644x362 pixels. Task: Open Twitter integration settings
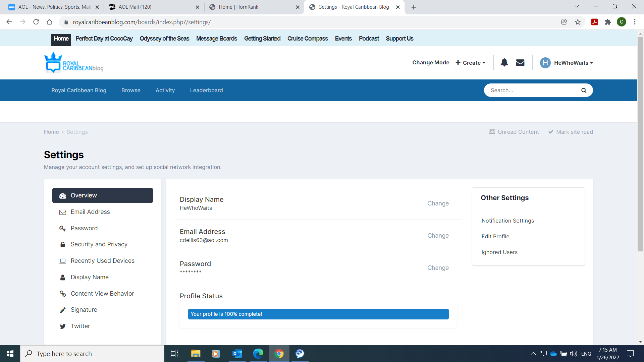pos(103,326)
